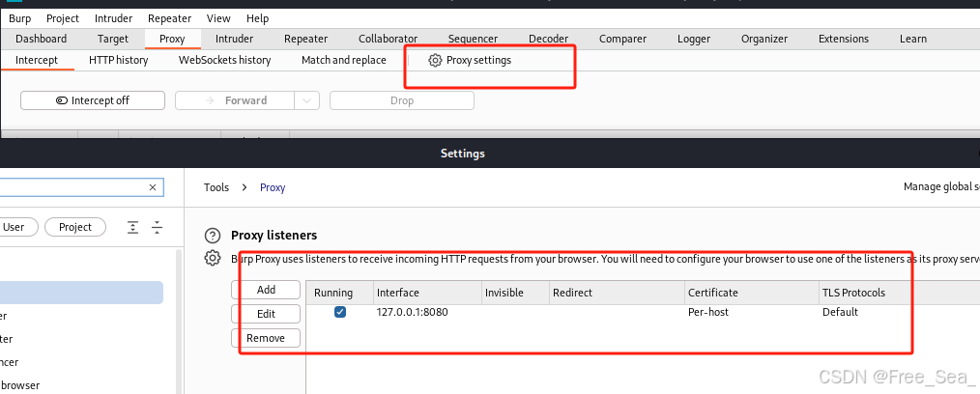Select the Proxy main tab
The width and height of the screenshot is (980, 394).
[x=172, y=39]
